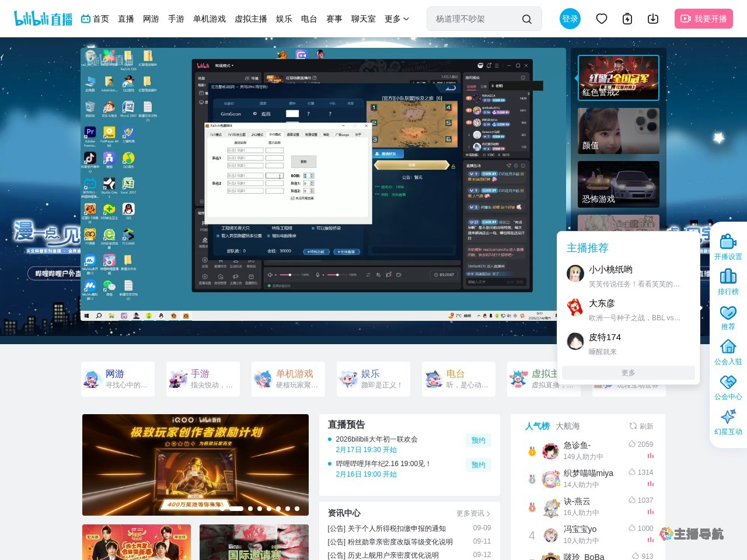Click the heart favorites icon near 登录

[602, 19]
